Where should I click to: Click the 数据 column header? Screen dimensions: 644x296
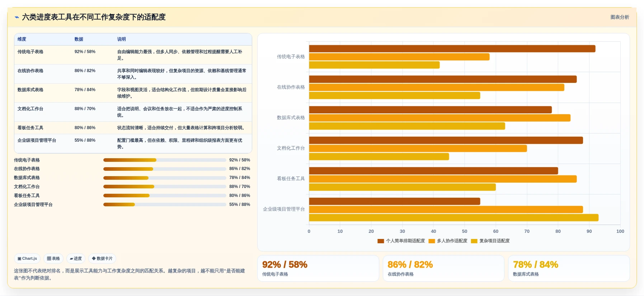pos(79,39)
